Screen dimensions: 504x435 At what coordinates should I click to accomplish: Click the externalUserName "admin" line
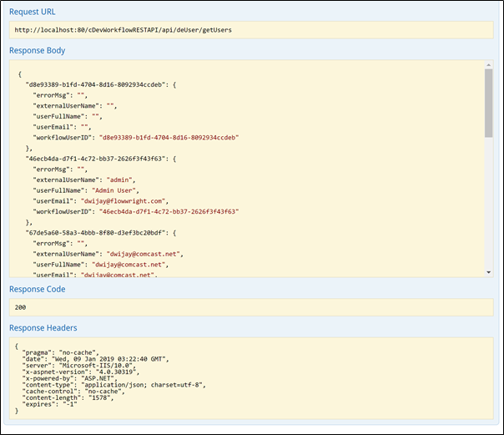tap(84, 180)
